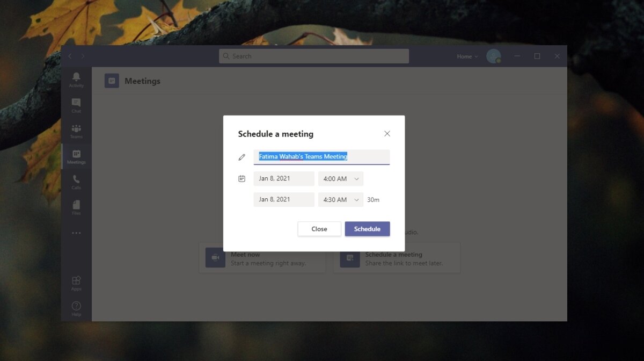Click the Schedule button
This screenshot has width=644, height=361.
368,229
